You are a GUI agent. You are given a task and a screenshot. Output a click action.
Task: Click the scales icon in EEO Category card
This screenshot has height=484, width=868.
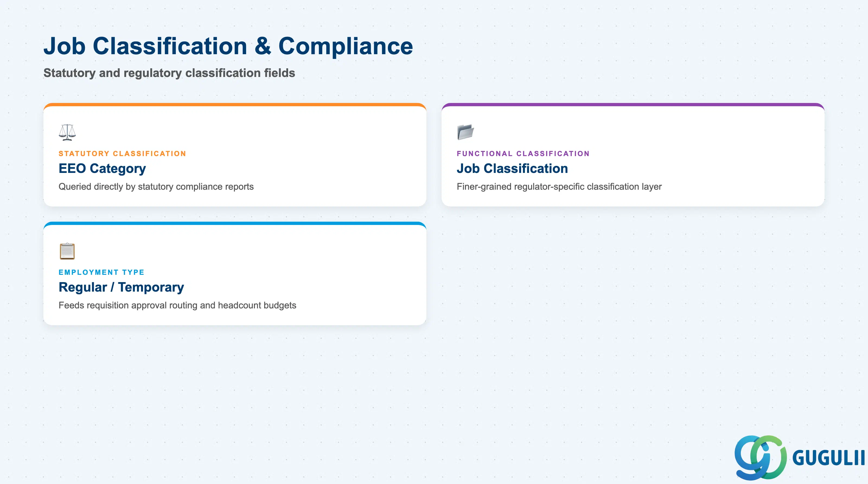coord(67,132)
